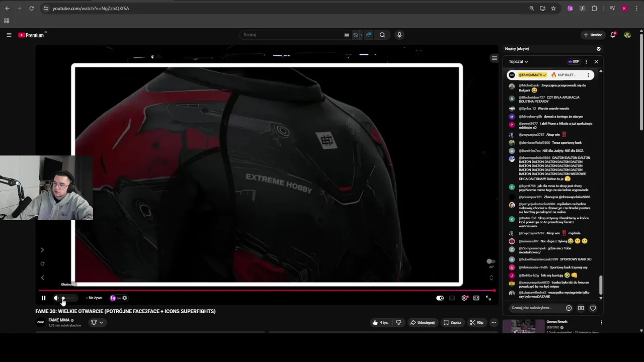Viewport: 644px width, 362px height.
Task: Click the purple LR extension icon in player controls
Action: point(113,298)
